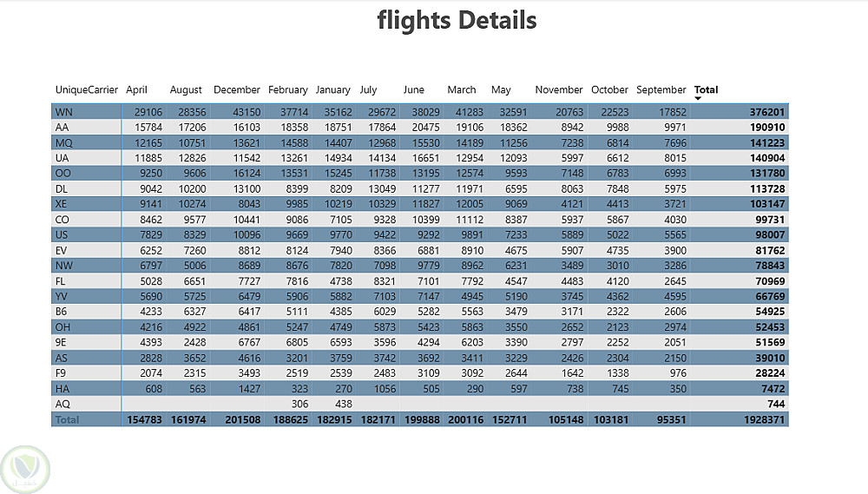This screenshot has width=868, height=494.
Task: Select the grand total cell 1928371
Action: (x=764, y=419)
